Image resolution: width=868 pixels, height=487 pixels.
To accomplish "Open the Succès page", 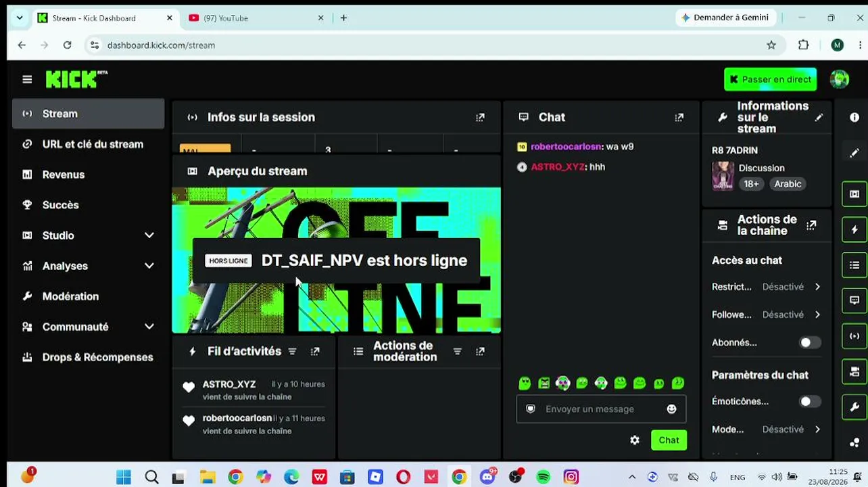I will [x=88, y=205].
